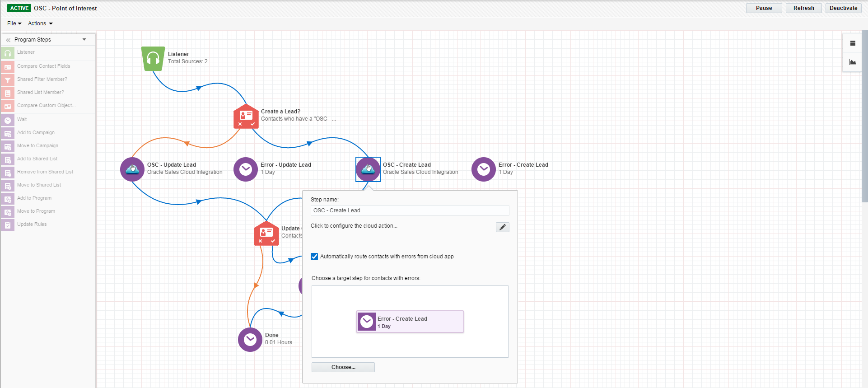Click the OSC - Update Lead cloud icon

[x=132, y=169]
